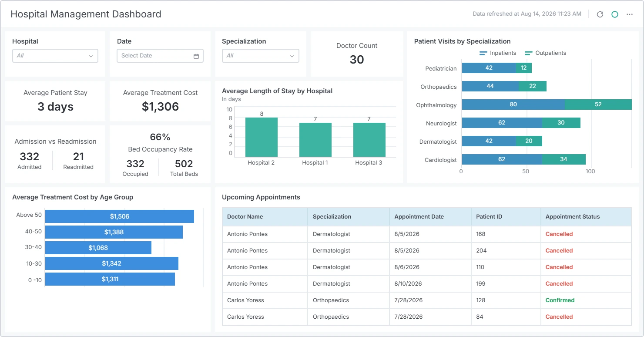This screenshot has width=644, height=337.
Task: Toggle Outpatients legend entry
Action: pyautogui.click(x=546, y=53)
